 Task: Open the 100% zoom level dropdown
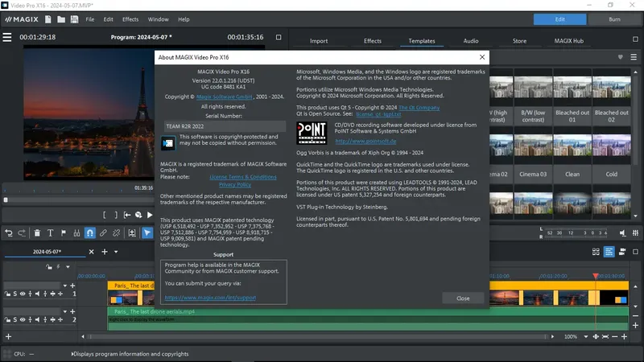point(586,336)
